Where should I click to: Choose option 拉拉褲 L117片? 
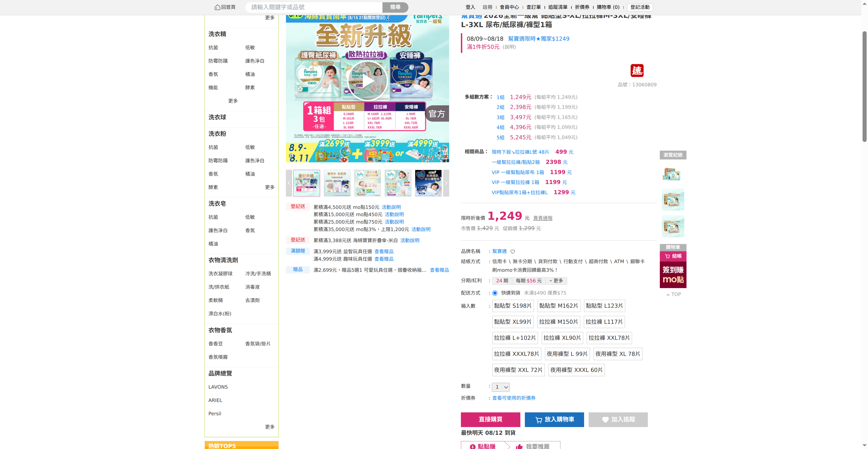coord(604,322)
